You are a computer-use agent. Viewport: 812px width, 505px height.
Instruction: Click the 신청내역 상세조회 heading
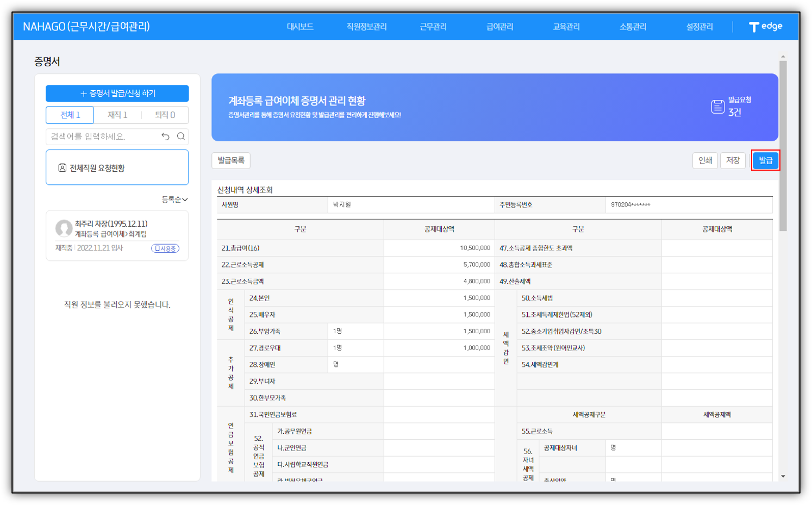pyautogui.click(x=245, y=190)
